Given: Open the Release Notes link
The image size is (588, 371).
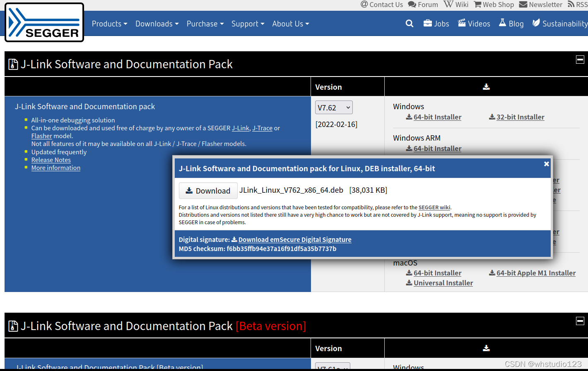Looking at the screenshot, I should [51, 160].
